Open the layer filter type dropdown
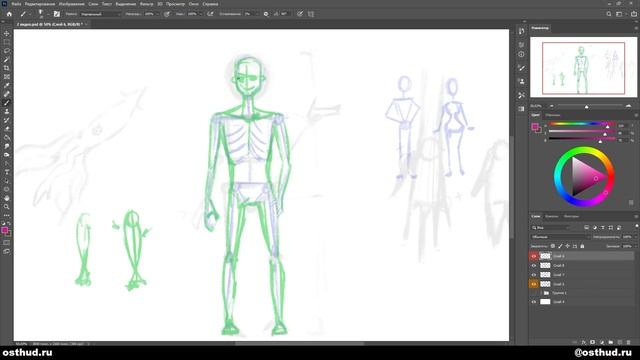The image size is (640, 360). tap(549, 228)
